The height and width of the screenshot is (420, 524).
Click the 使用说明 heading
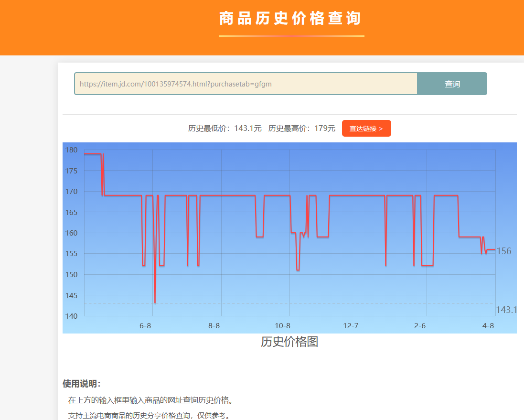pos(82,384)
